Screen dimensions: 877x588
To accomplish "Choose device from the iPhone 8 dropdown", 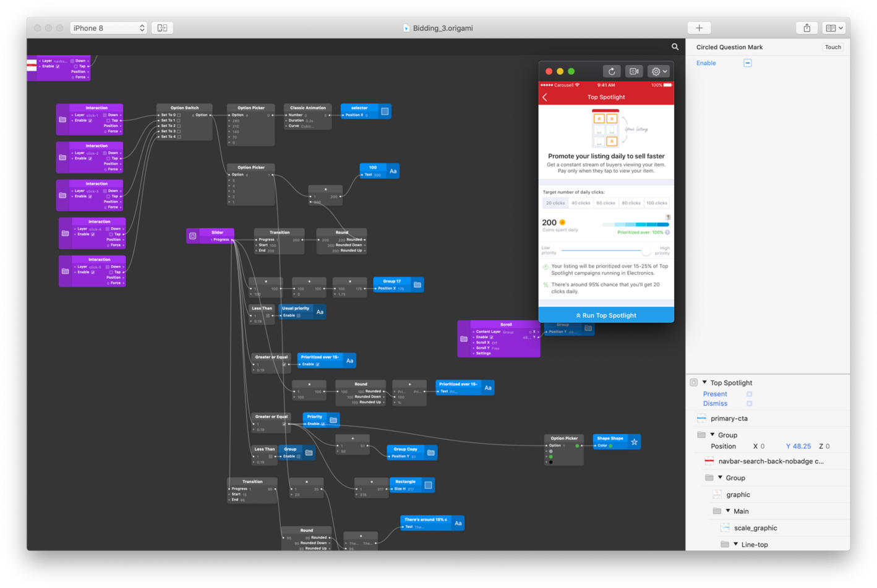I will 108,28.
